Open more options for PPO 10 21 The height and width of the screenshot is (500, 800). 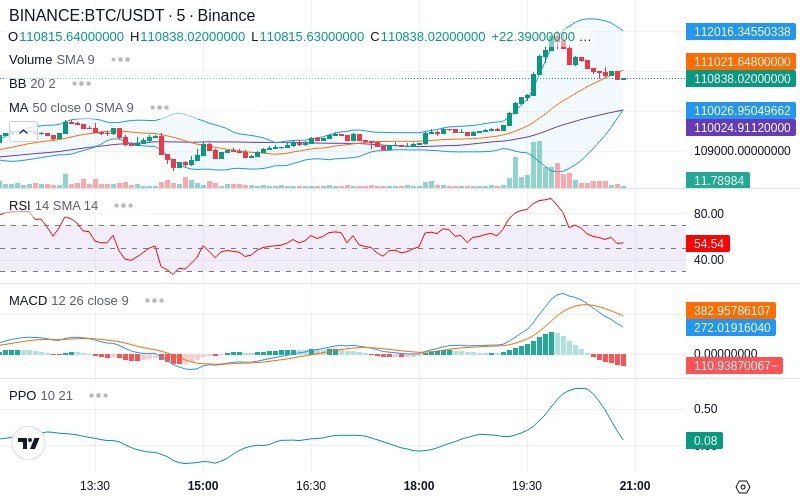point(98,395)
